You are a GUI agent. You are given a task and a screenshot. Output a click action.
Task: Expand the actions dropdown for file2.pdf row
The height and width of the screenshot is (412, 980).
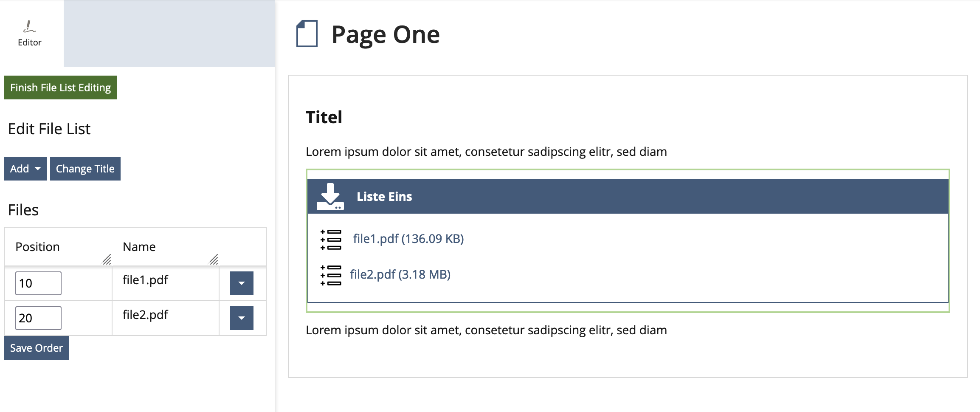click(x=241, y=318)
